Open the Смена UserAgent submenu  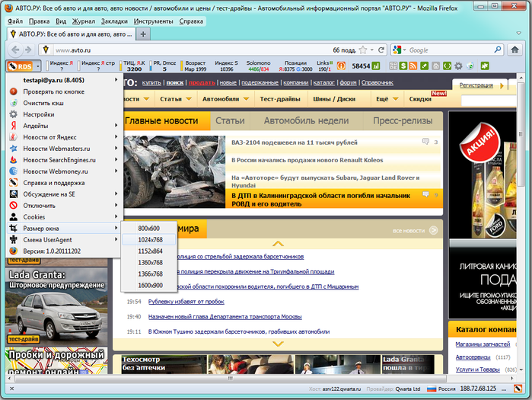pyautogui.click(x=64, y=240)
